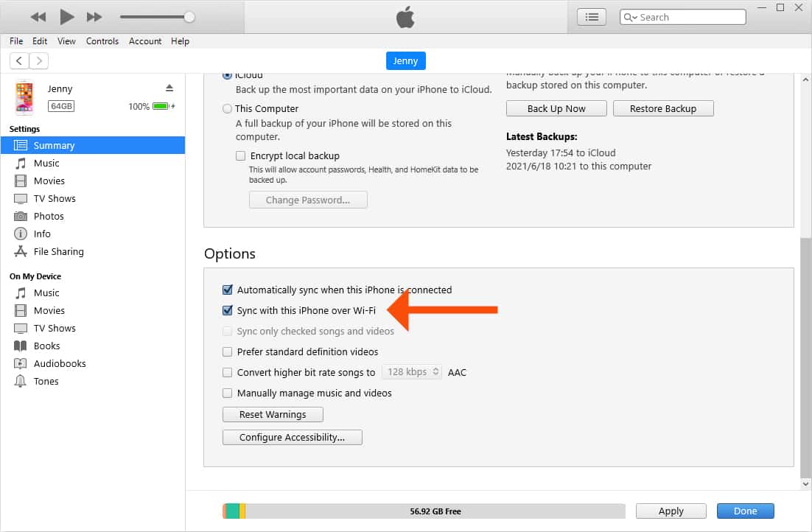Click in the Search field

coord(689,16)
